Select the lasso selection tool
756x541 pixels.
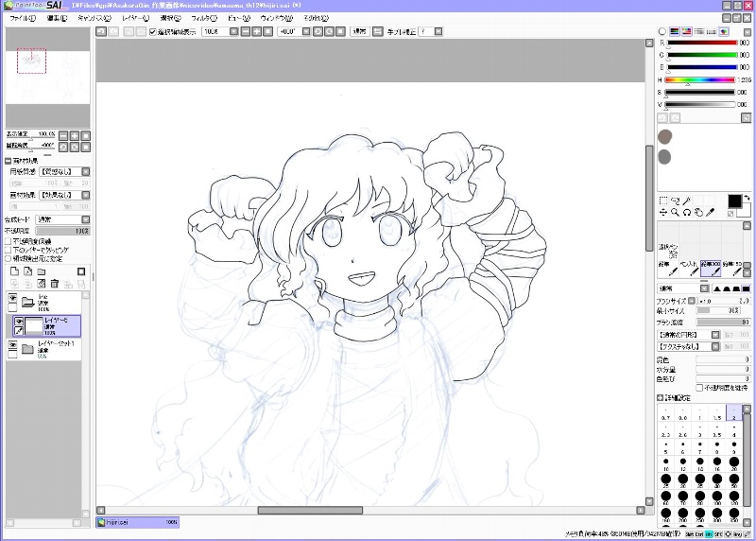pos(675,201)
